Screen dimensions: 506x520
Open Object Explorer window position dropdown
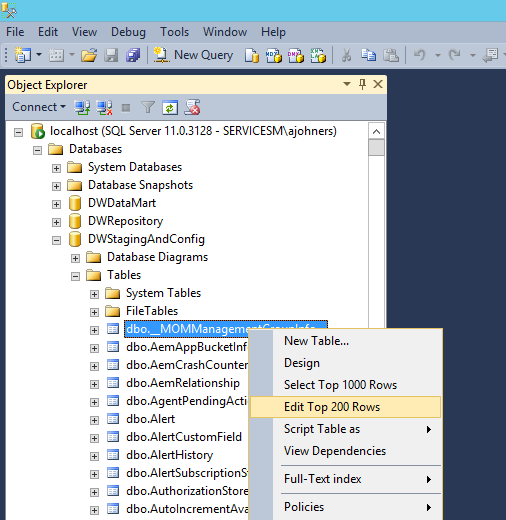click(x=347, y=84)
